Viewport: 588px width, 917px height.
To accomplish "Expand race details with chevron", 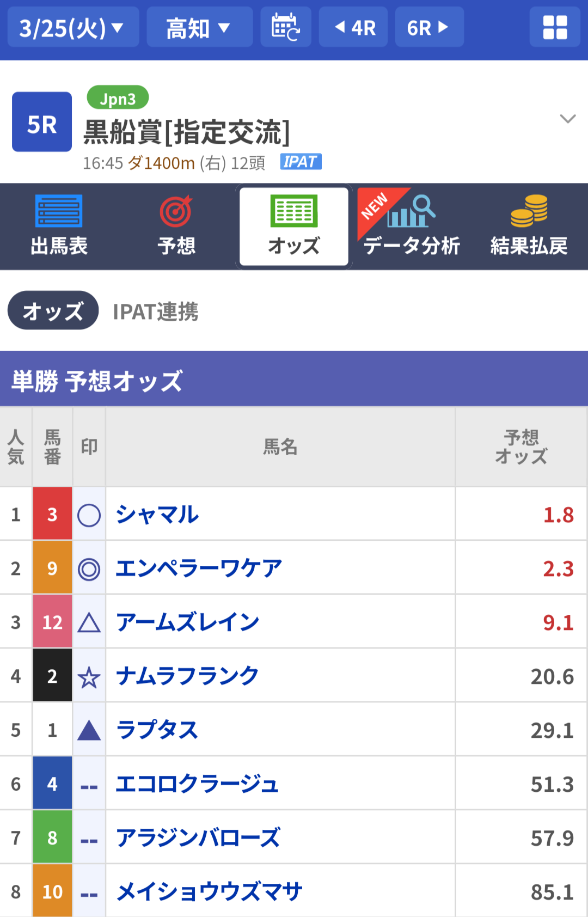I will [567, 119].
